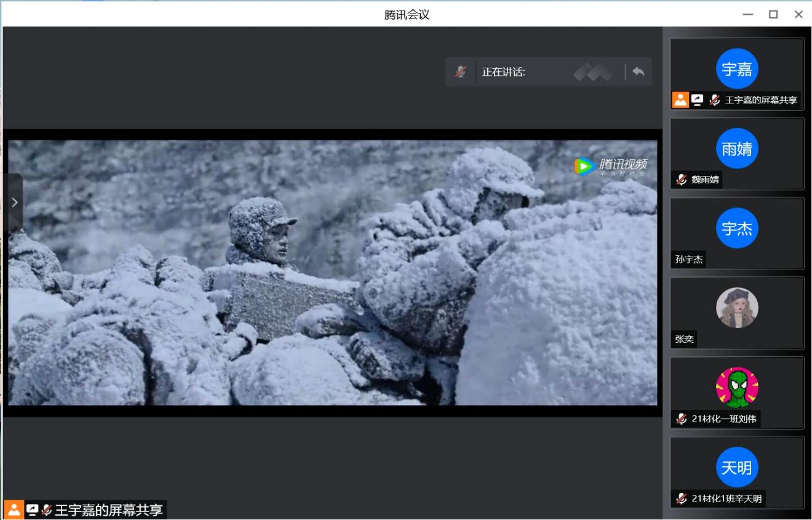The width and height of the screenshot is (812, 520).
Task: Maximize the 腾讯会议 window
Action: click(773, 14)
